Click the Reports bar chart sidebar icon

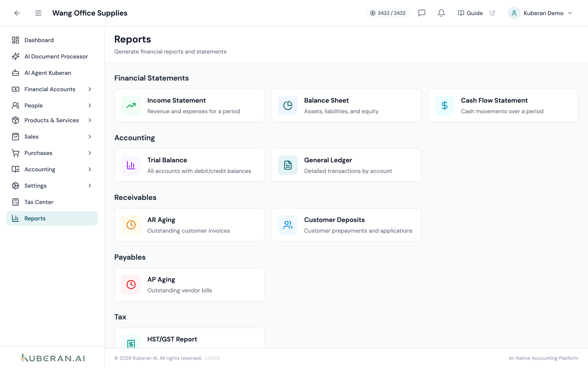16,218
